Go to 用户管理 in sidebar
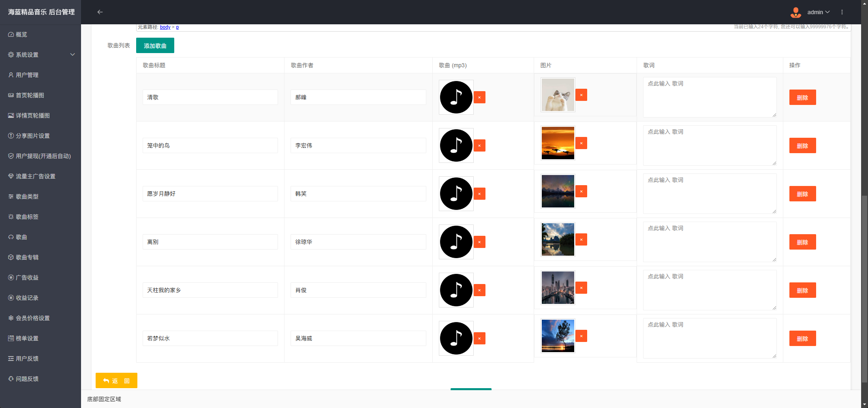Image resolution: width=868 pixels, height=408 pixels. [41, 75]
